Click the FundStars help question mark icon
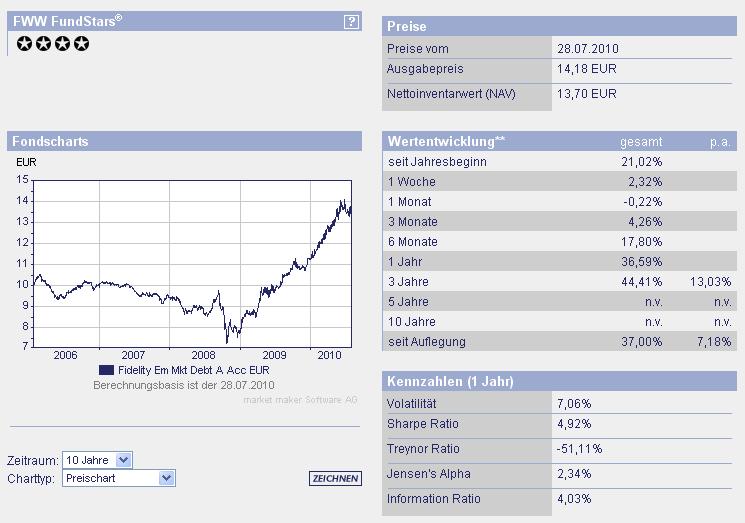This screenshot has height=523, width=745. 351,22
